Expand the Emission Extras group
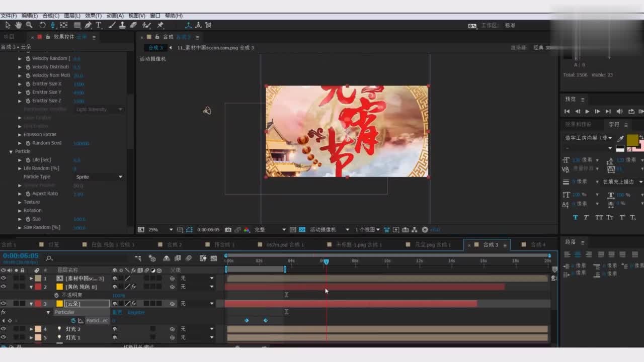644x362 pixels. [x=20, y=134]
